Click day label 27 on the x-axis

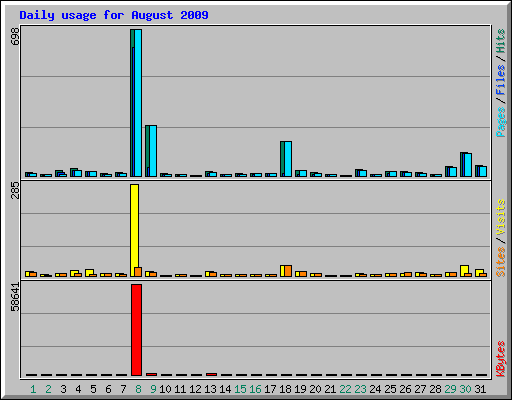click(420, 389)
